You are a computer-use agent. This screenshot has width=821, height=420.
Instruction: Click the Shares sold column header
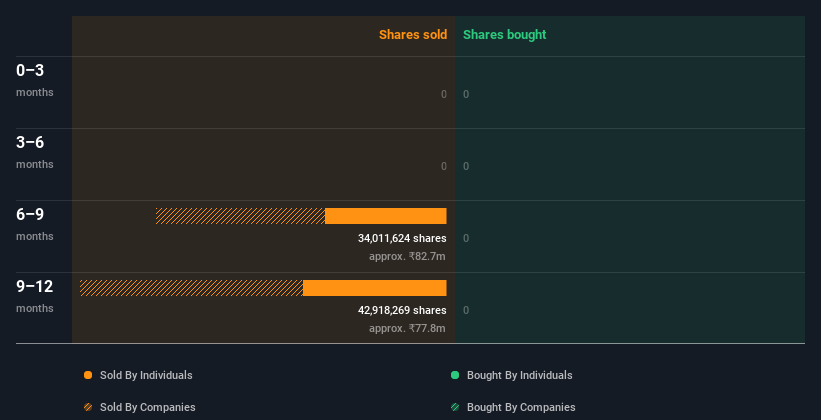[x=413, y=35]
